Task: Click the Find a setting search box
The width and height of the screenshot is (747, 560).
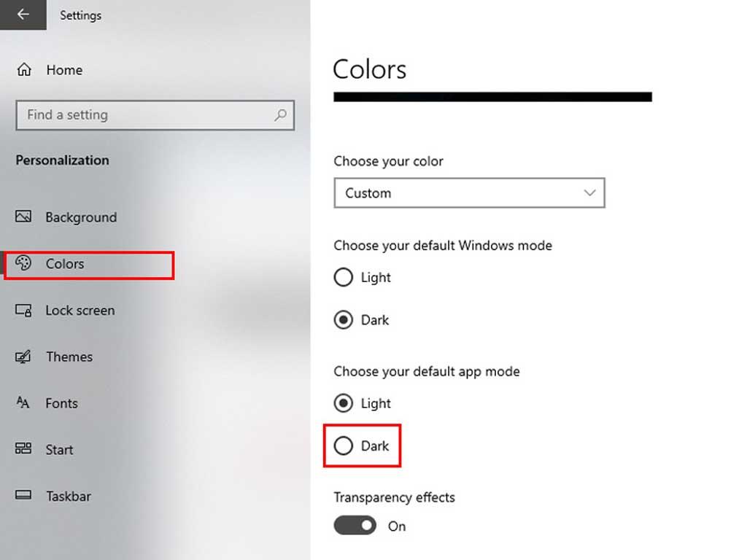Action: [146, 115]
